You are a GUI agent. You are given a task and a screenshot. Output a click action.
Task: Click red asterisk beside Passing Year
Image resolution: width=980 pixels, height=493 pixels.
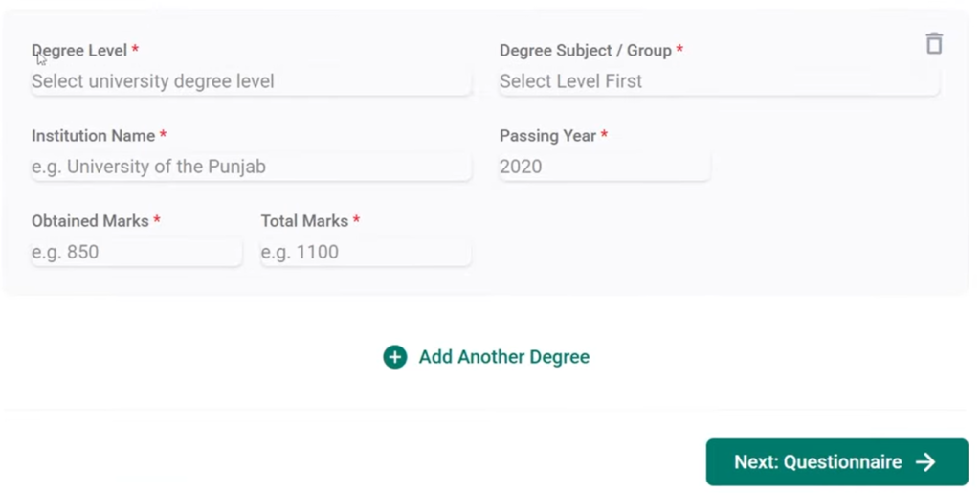[x=604, y=135]
